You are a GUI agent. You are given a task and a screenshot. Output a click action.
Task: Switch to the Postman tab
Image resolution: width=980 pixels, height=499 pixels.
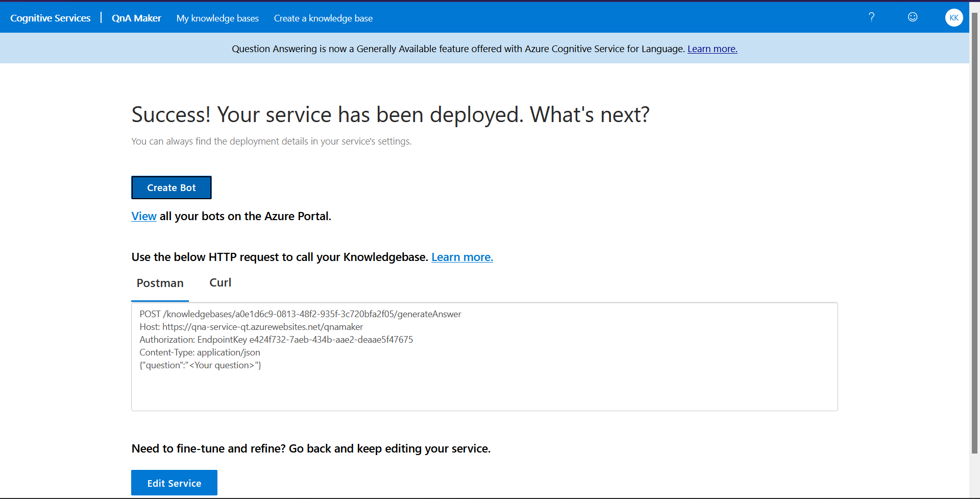tap(160, 283)
